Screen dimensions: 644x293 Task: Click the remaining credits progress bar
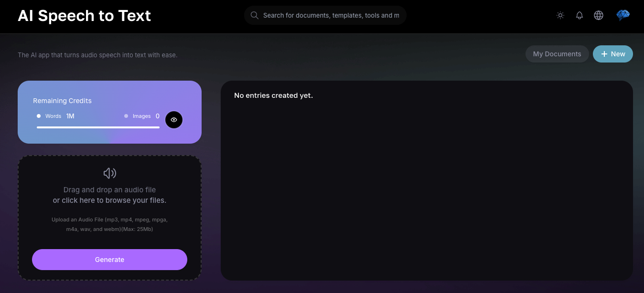(98, 127)
